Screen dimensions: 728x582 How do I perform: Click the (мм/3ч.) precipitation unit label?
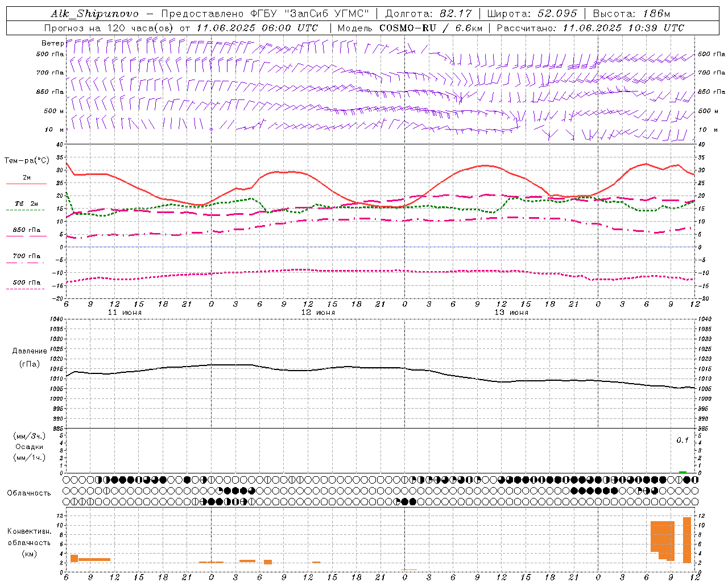(30, 436)
